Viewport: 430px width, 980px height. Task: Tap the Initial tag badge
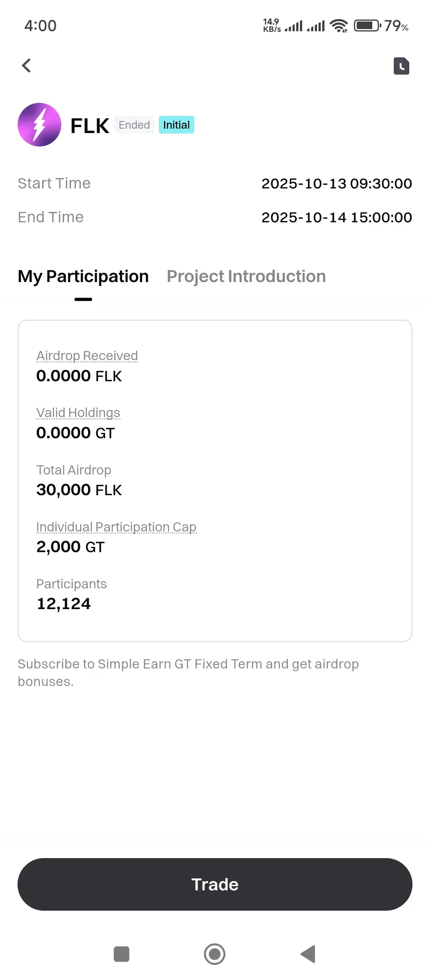176,125
